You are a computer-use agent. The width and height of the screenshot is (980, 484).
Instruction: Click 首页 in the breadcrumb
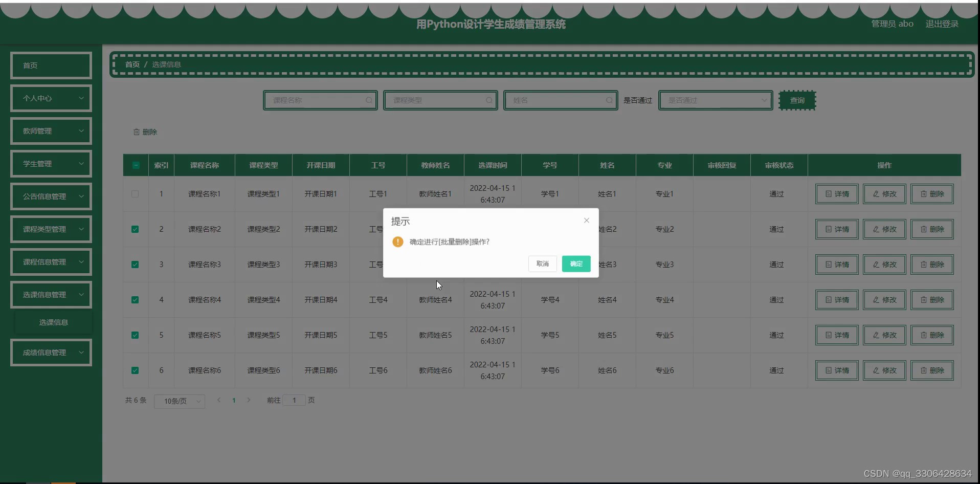tap(132, 64)
